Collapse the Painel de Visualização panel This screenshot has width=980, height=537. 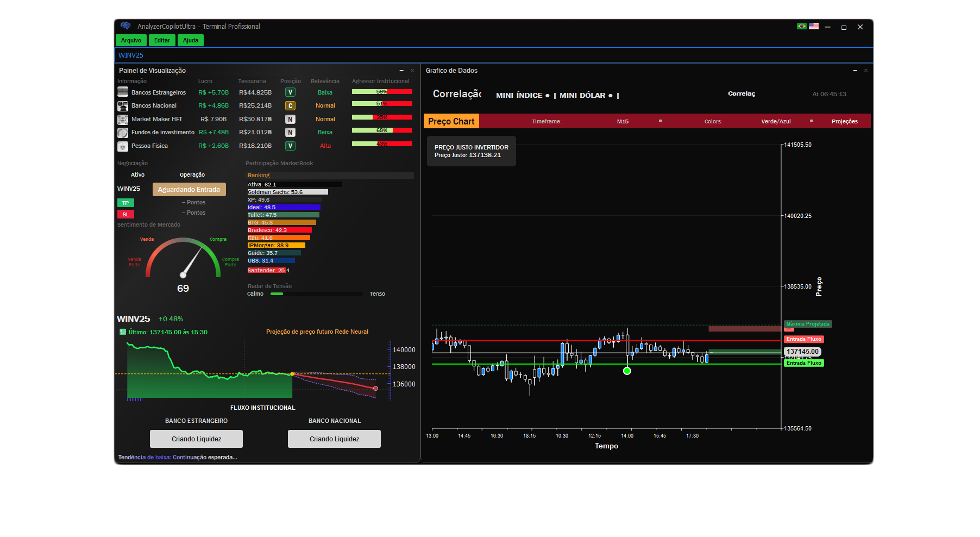coord(403,70)
